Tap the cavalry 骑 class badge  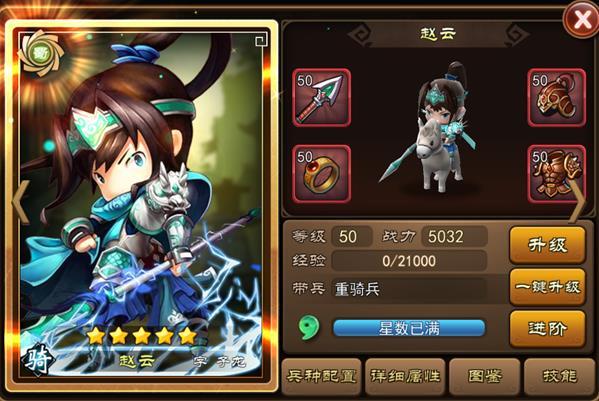point(38,359)
